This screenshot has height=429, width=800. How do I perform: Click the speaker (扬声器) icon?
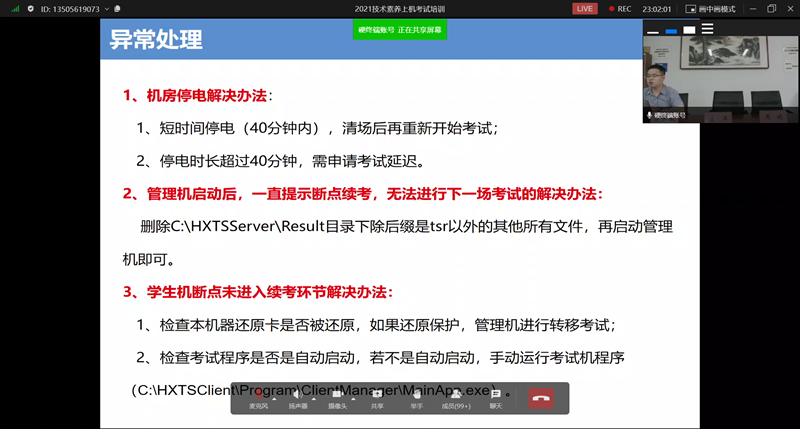(298, 396)
